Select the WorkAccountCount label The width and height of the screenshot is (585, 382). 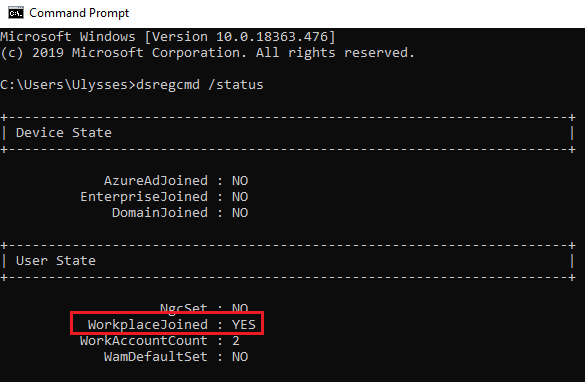[144, 341]
